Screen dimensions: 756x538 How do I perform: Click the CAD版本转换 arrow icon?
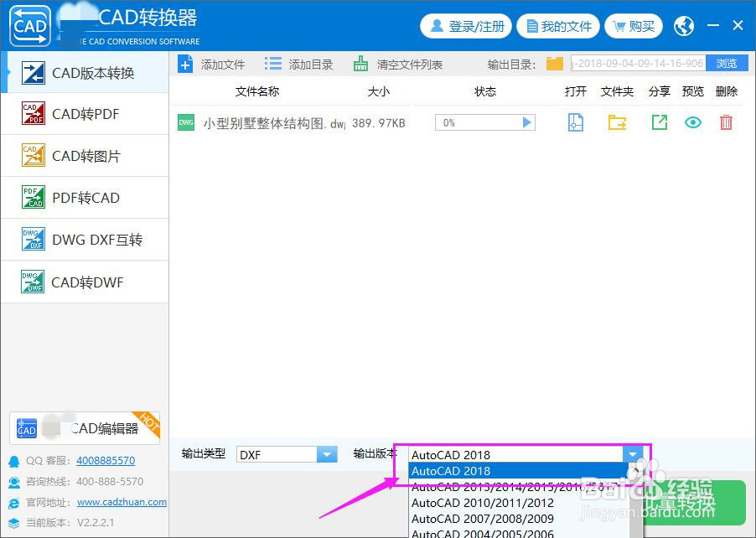34,73
